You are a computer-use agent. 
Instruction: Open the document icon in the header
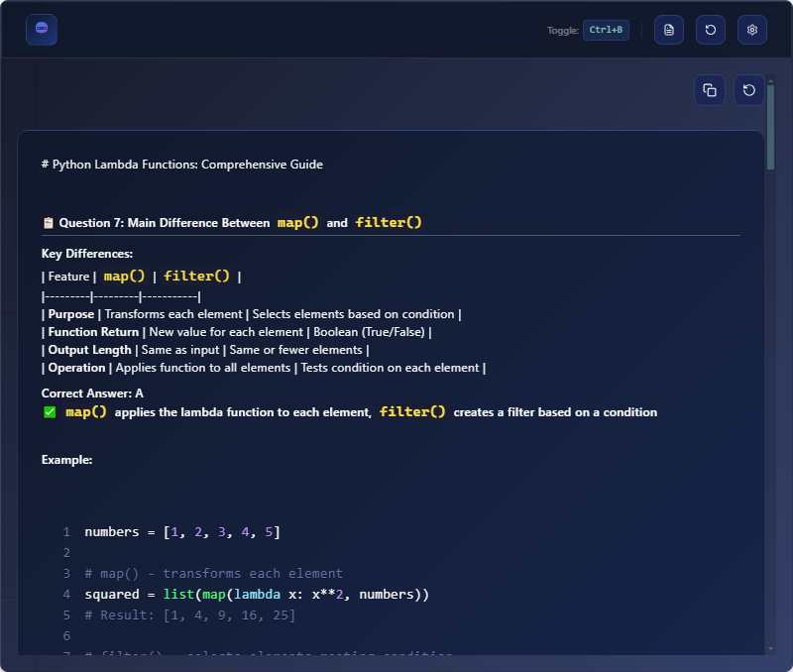668,30
